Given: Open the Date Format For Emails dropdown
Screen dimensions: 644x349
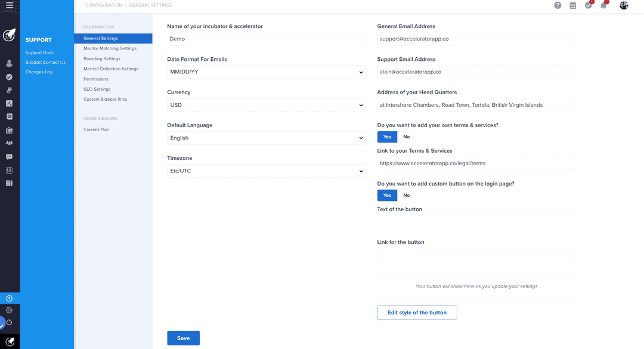Looking at the screenshot, I should click(x=266, y=72).
